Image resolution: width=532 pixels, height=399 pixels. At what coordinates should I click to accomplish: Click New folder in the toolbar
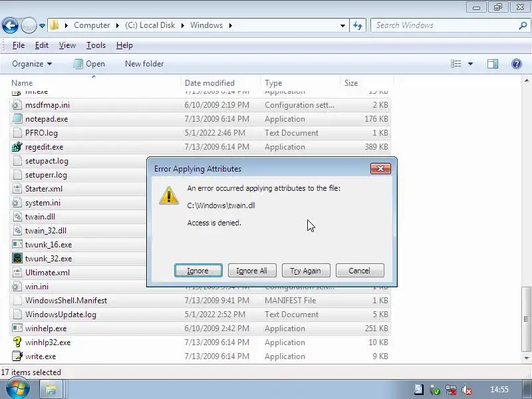point(144,64)
